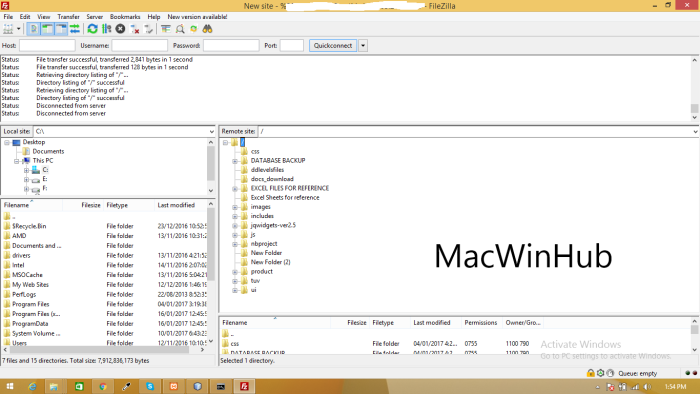Expand the includes remote folder
Viewport: 700px width, 394px height.
coord(235,216)
